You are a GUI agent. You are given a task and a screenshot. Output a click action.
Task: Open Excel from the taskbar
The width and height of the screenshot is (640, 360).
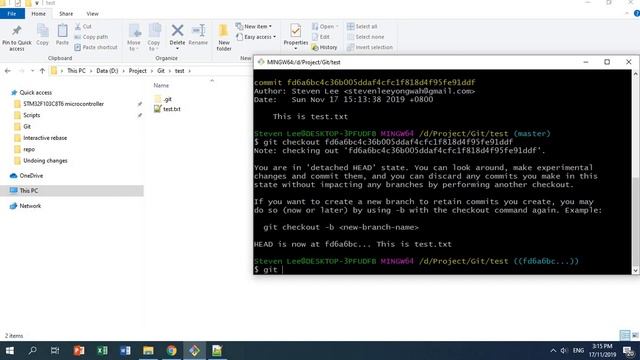tap(102, 351)
